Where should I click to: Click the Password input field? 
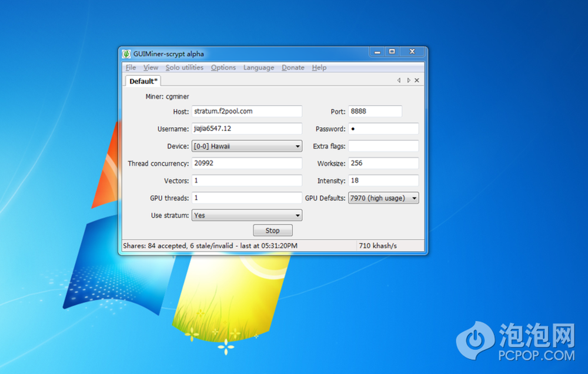point(383,129)
